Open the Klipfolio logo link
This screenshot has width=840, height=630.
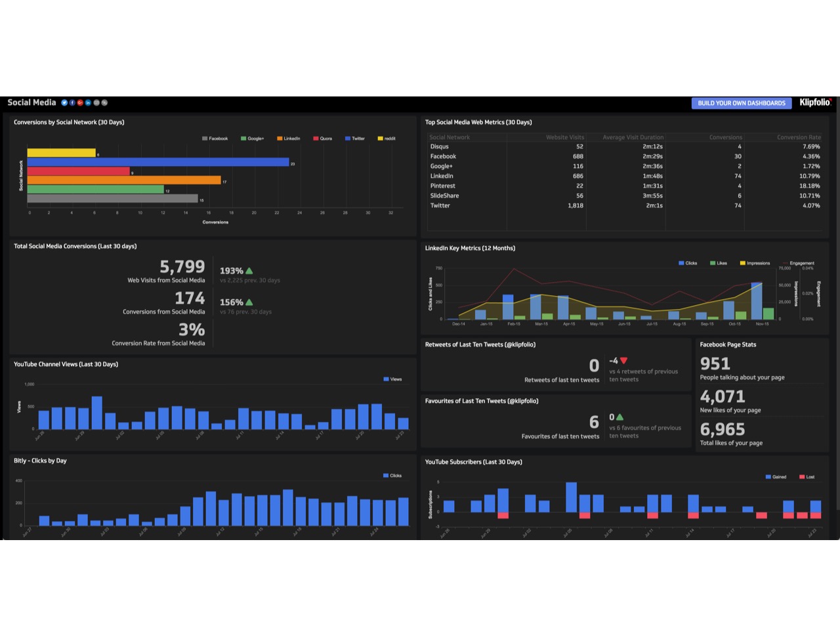(815, 102)
